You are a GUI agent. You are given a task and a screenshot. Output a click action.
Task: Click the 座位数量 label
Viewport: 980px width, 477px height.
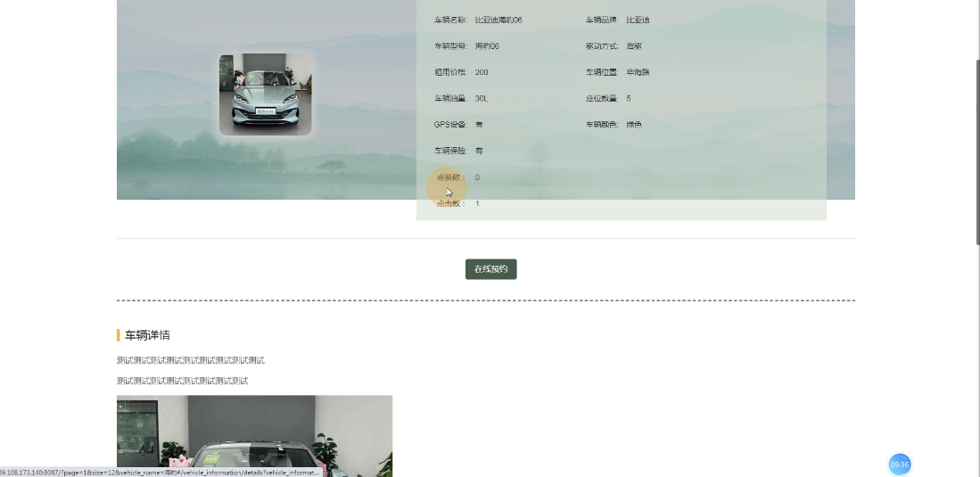tap(601, 99)
